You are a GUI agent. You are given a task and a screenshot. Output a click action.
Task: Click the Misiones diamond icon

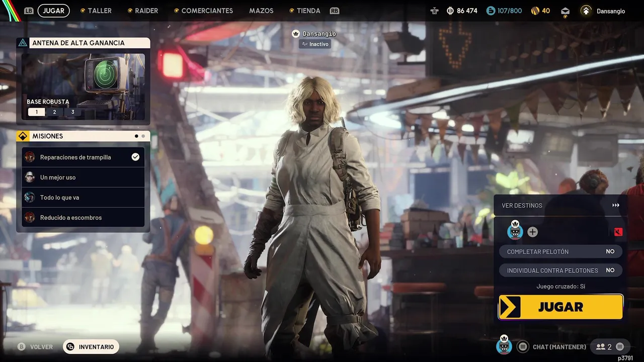23,136
